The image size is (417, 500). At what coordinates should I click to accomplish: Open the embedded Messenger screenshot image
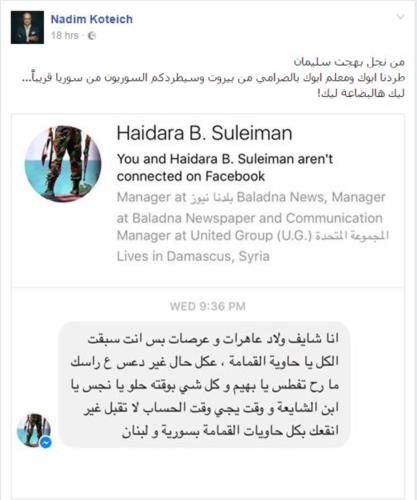coord(208,306)
